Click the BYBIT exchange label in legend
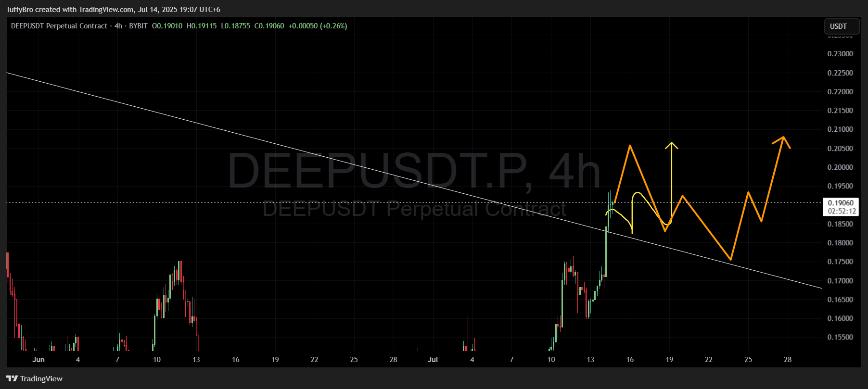Screen dimensions: 868x389 (x=138, y=26)
